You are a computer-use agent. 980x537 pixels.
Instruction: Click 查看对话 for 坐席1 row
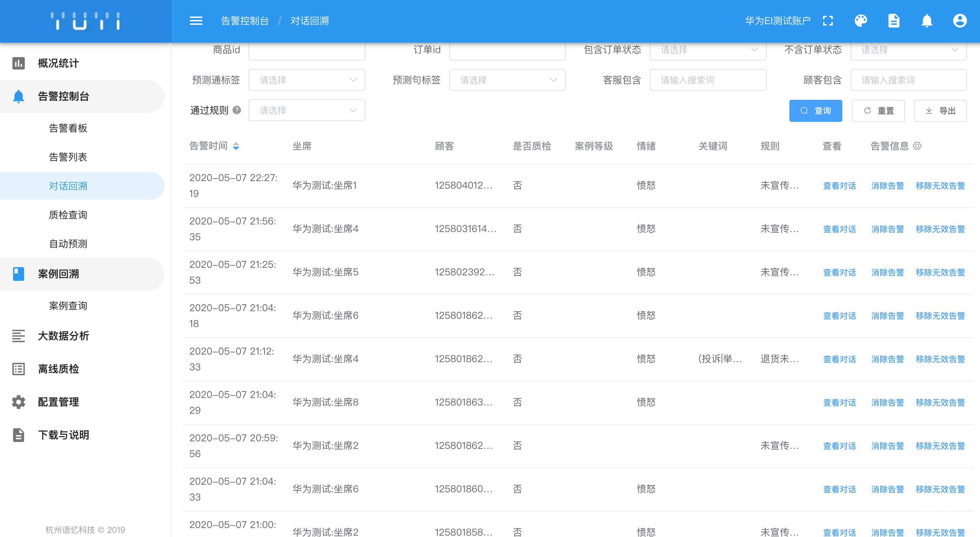pos(839,186)
